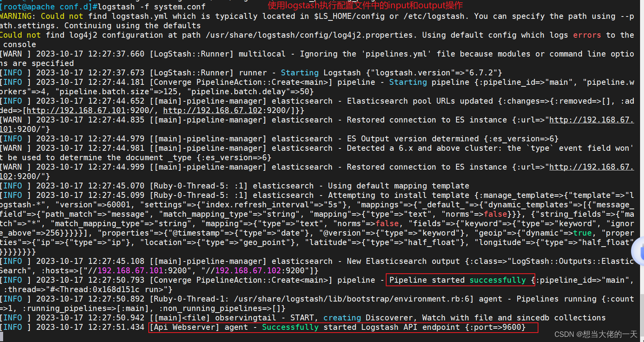Viewport: 644px width, 342px height.
Task: Click the timestamp '12:27:44.835'
Action: pyautogui.click(x=116, y=120)
